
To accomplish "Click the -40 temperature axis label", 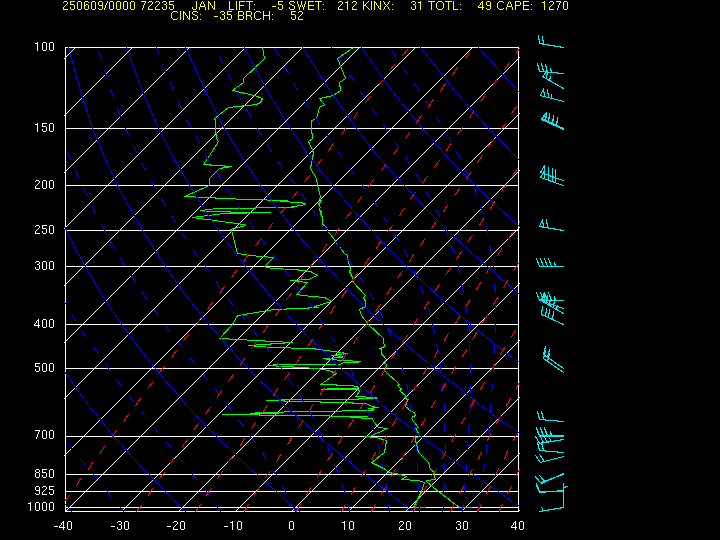I will (63, 526).
